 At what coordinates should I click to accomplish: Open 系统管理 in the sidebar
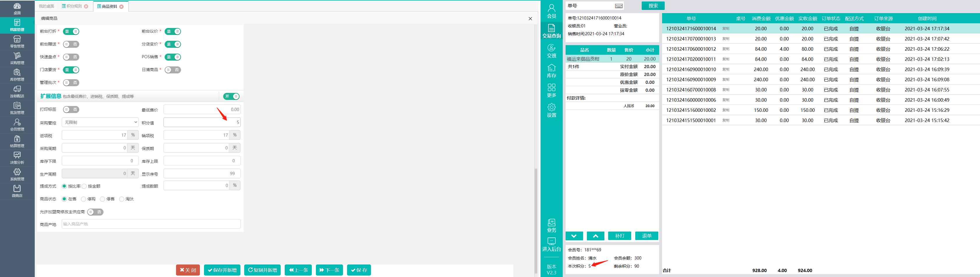[17, 175]
